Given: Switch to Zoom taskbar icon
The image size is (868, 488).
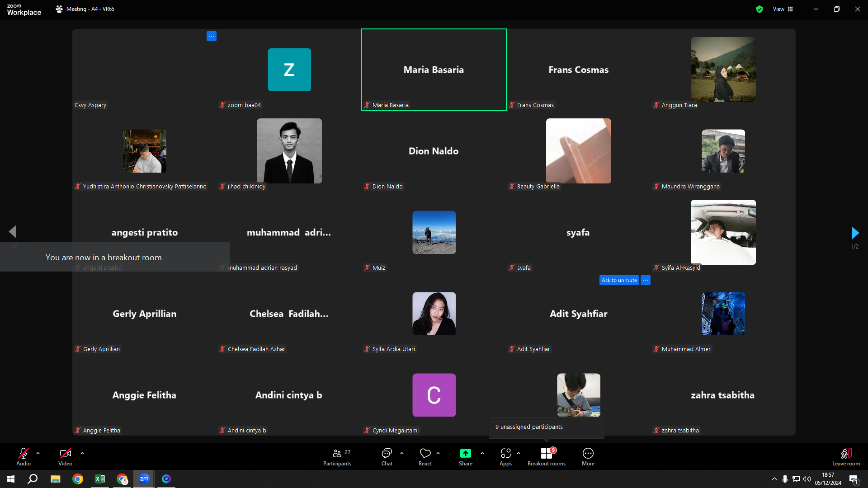Looking at the screenshot, I should (144, 479).
